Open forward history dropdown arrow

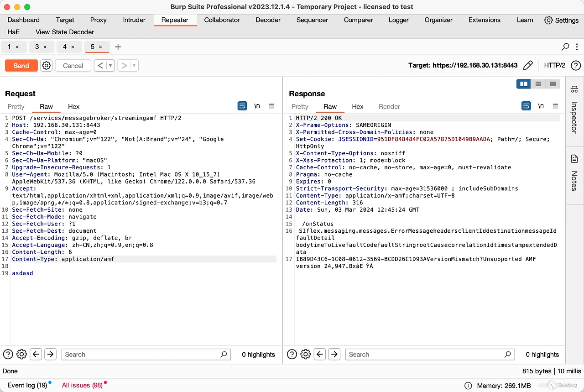point(134,66)
